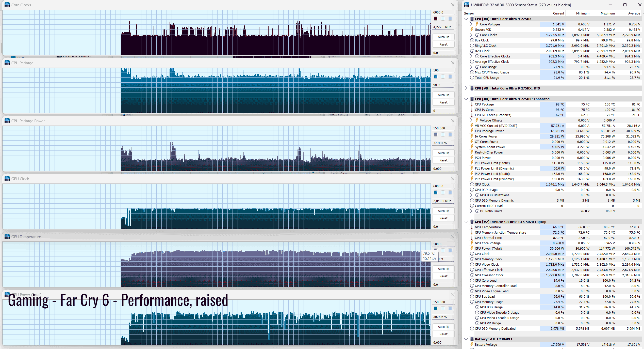This screenshot has width=644, height=349.
Task: Click the HWiNFO icon in Core Clocks title
Action: (7, 5)
